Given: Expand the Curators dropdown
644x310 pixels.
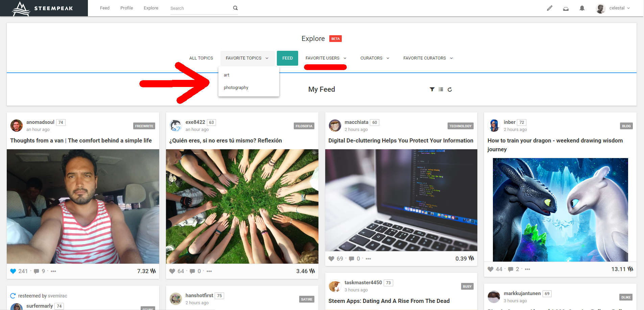Looking at the screenshot, I should point(375,58).
